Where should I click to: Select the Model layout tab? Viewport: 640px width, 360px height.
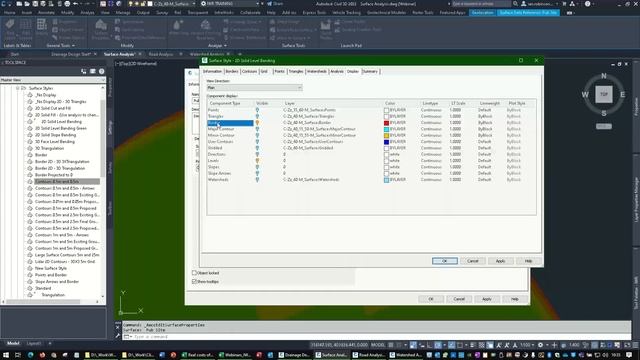click(x=13, y=344)
